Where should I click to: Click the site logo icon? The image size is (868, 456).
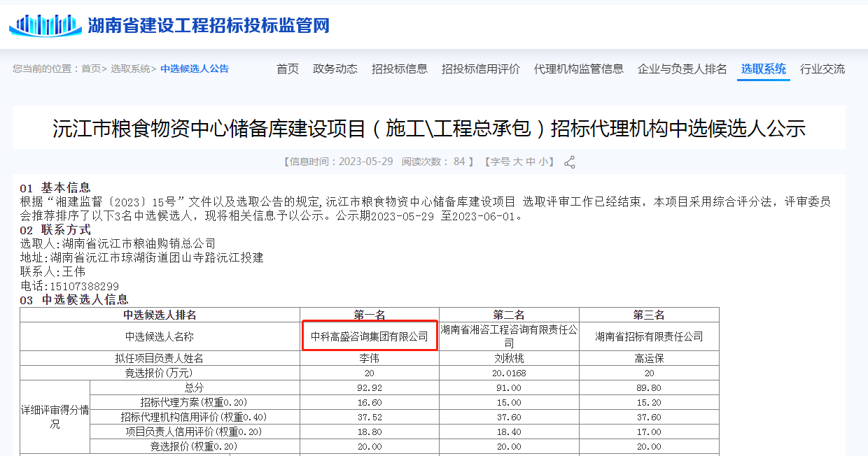click(45, 26)
